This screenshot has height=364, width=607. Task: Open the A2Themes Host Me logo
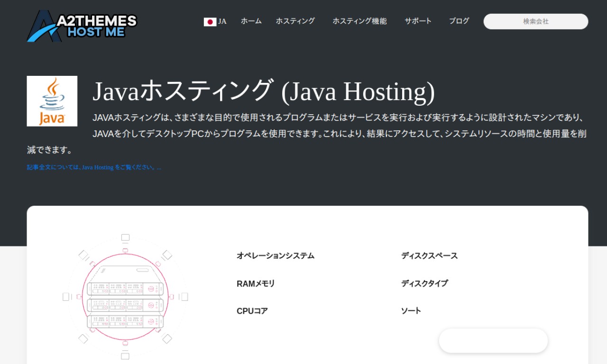tap(82, 26)
